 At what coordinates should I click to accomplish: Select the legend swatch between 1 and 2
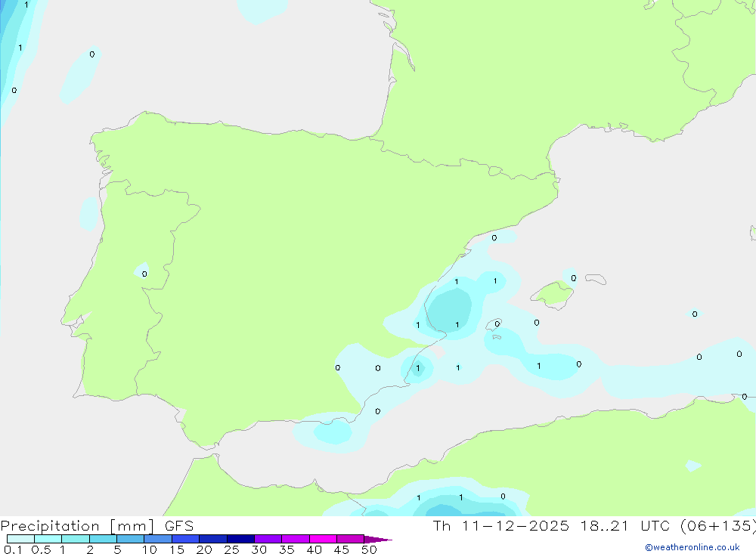75,539
